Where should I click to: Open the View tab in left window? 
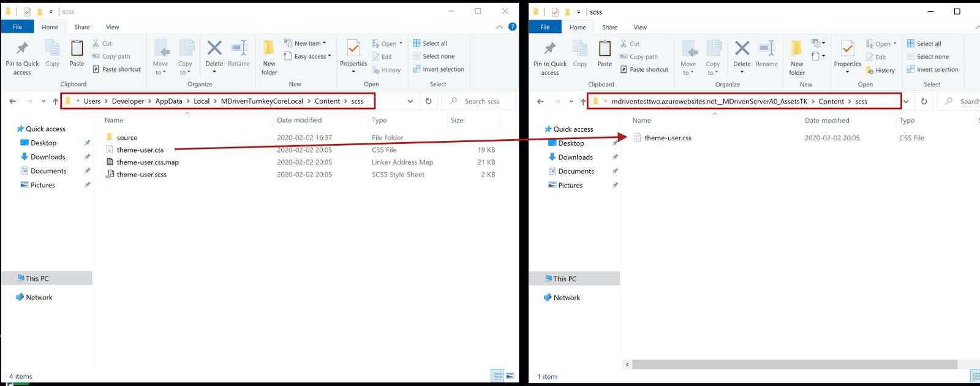[113, 27]
